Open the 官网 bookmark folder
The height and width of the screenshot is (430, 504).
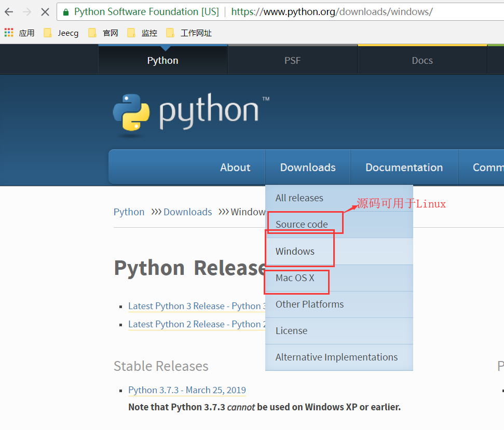point(103,33)
